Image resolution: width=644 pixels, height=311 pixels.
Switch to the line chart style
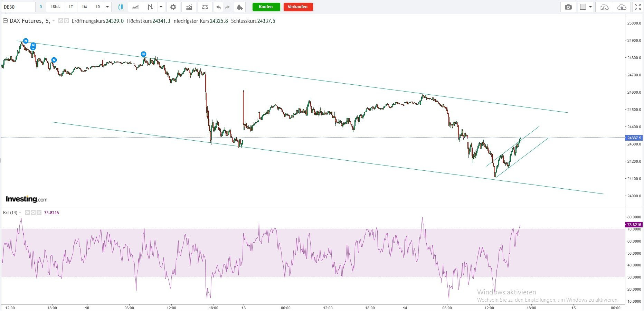(135, 7)
